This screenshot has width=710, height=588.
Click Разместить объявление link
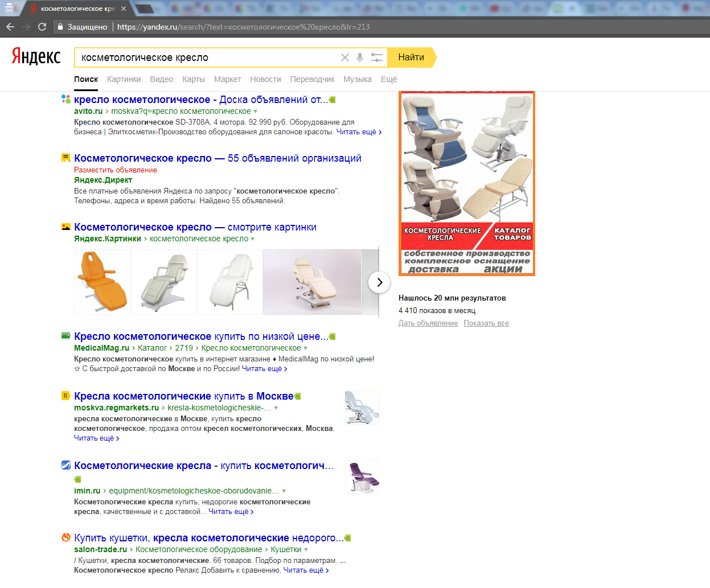pyautogui.click(x=116, y=170)
